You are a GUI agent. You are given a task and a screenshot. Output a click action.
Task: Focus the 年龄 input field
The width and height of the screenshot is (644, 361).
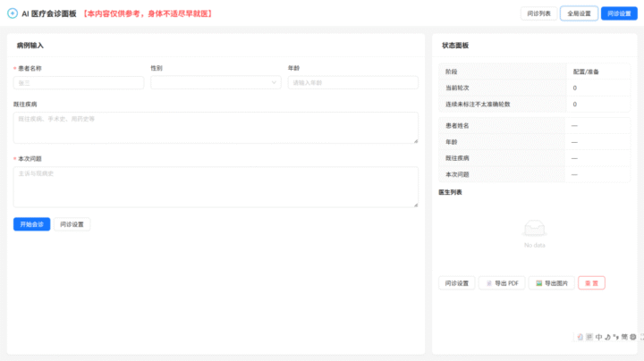[352, 82]
